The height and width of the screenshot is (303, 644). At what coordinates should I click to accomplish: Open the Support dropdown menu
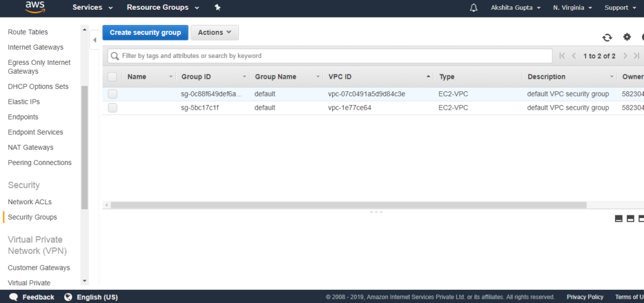pyautogui.click(x=620, y=8)
